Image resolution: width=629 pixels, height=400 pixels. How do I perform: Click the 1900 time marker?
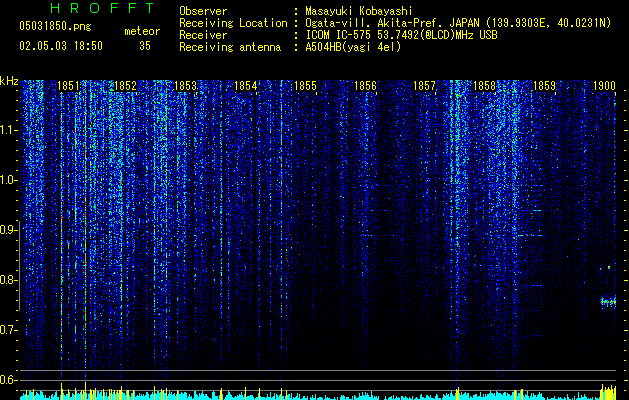point(604,86)
